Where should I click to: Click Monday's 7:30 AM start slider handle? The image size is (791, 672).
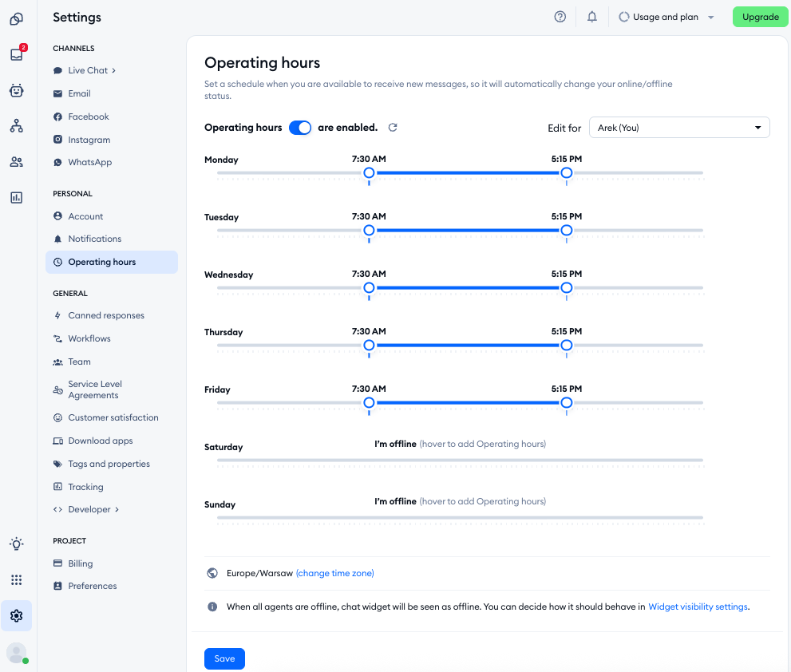click(369, 173)
